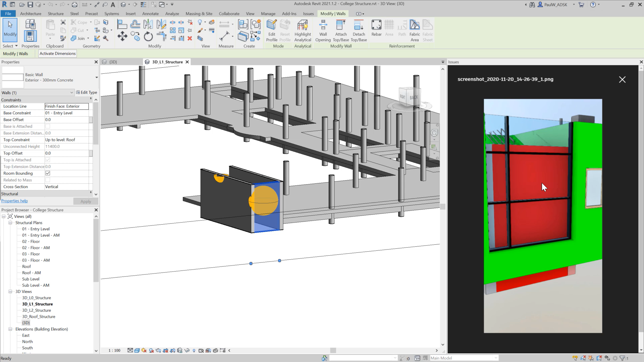Select the Align tool
This screenshot has height=362, width=644.
161,36
